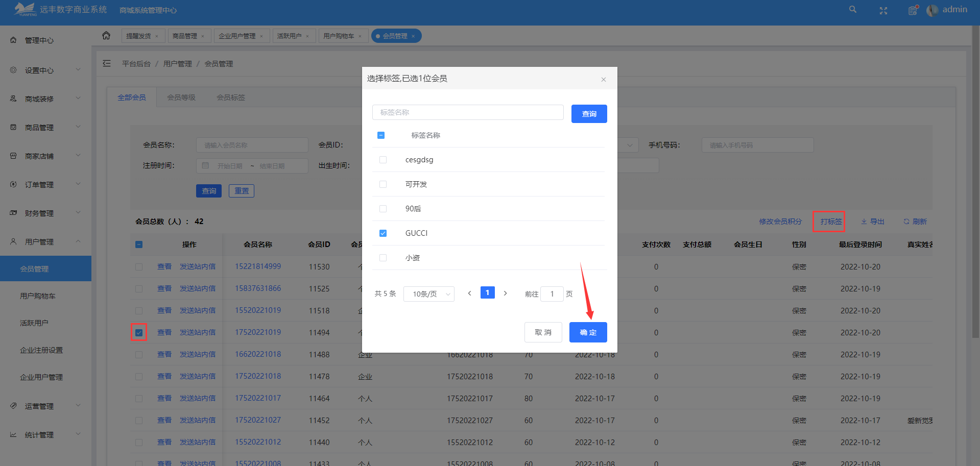
Task: Expand 订单管理 sidebar menu
Action: coord(78,184)
